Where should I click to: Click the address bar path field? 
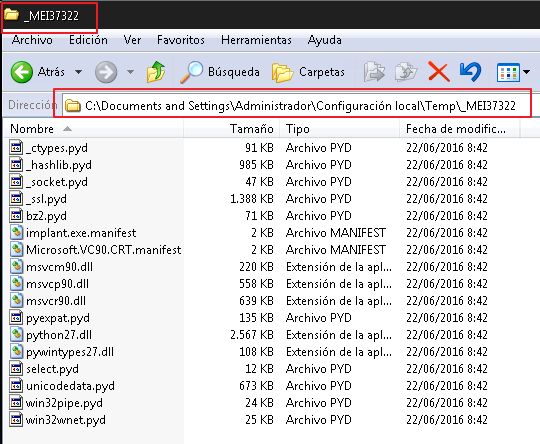click(297, 105)
